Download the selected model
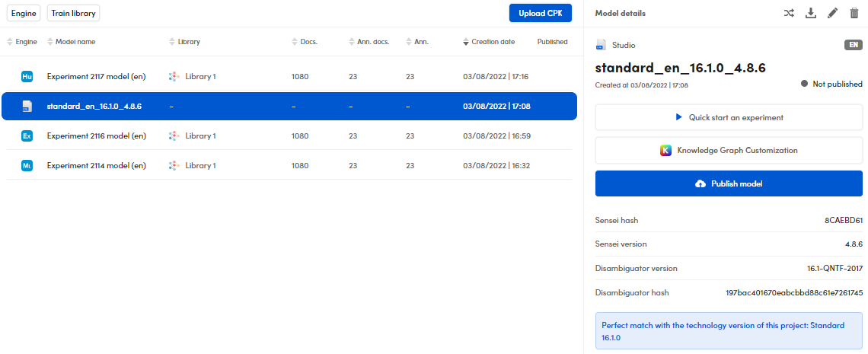This screenshot has width=868, height=354. [x=811, y=13]
